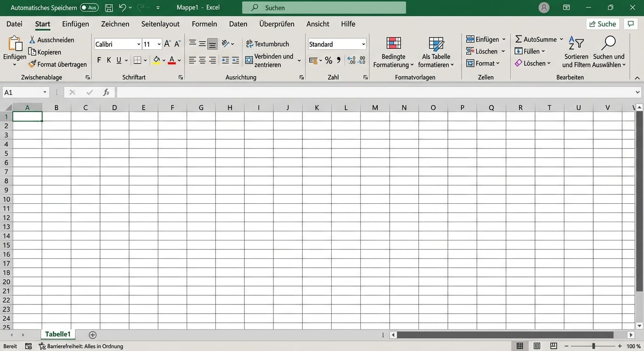The height and width of the screenshot is (351, 644).
Task: Apply thousands separator format
Action: click(x=339, y=60)
